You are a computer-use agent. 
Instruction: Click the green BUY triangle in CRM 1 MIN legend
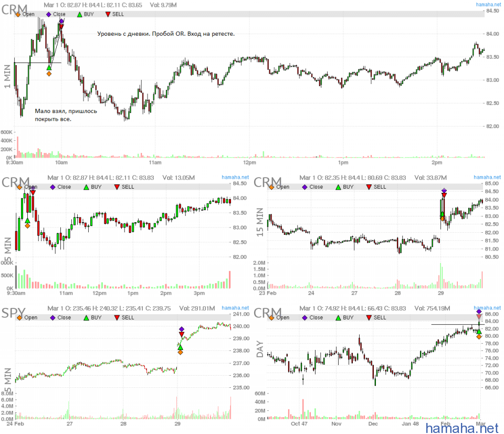click(x=80, y=15)
